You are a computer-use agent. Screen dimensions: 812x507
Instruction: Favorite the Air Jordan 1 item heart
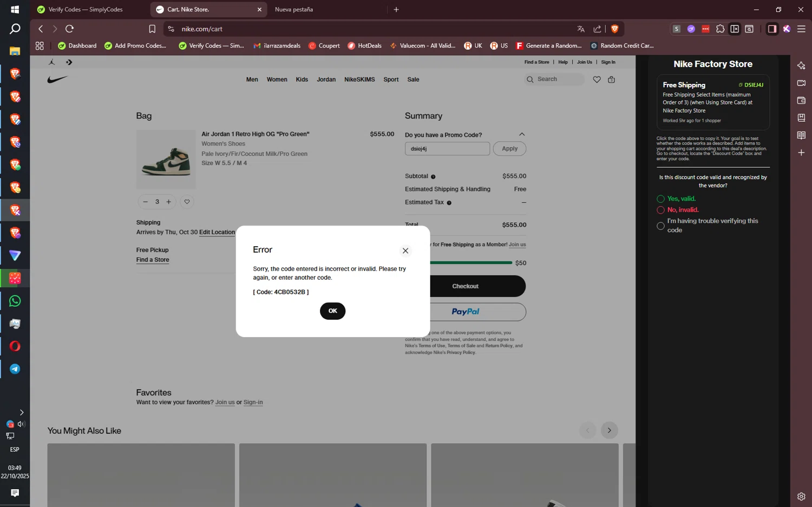click(x=187, y=202)
